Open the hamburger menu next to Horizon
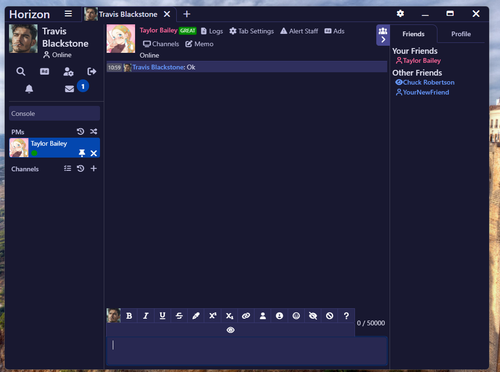500x372 pixels. (68, 14)
